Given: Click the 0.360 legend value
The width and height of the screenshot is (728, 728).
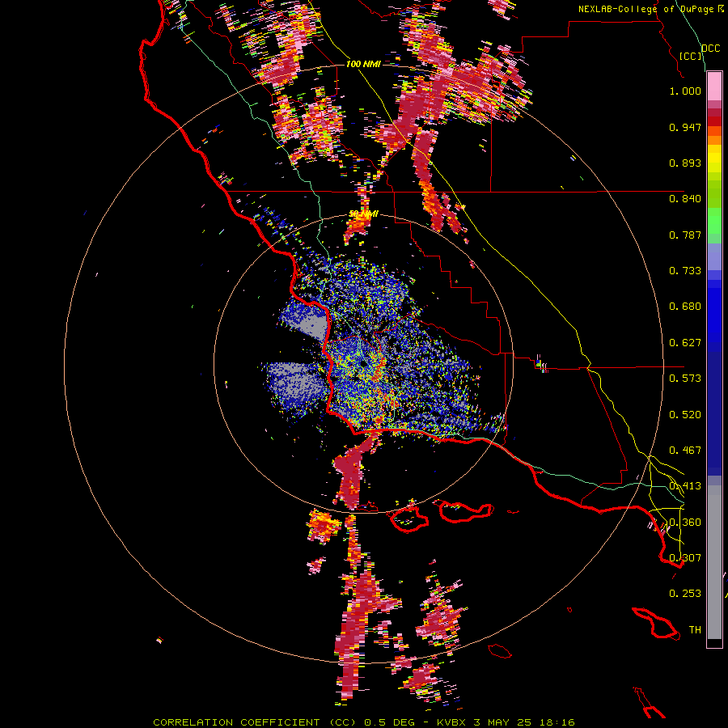Looking at the screenshot, I should pyautogui.click(x=685, y=523).
